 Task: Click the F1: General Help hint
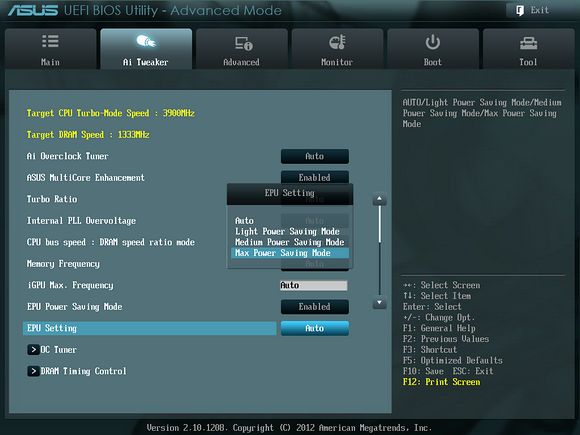click(x=439, y=328)
